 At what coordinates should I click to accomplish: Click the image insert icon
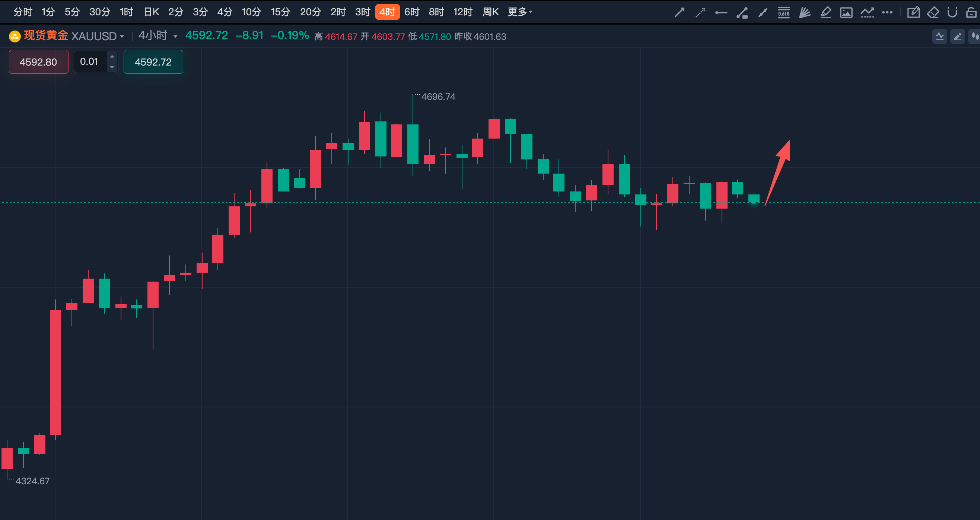click(x=846, y=13)
